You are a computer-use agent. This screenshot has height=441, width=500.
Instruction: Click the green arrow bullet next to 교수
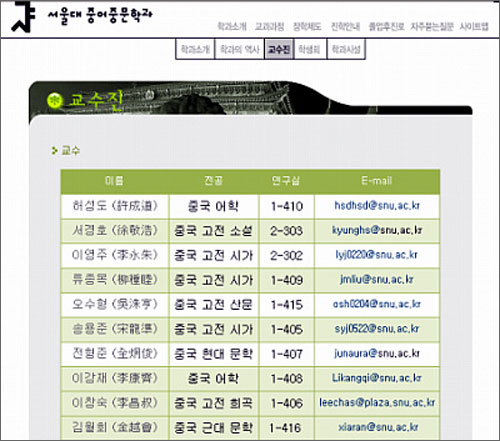tap(54, 151)
